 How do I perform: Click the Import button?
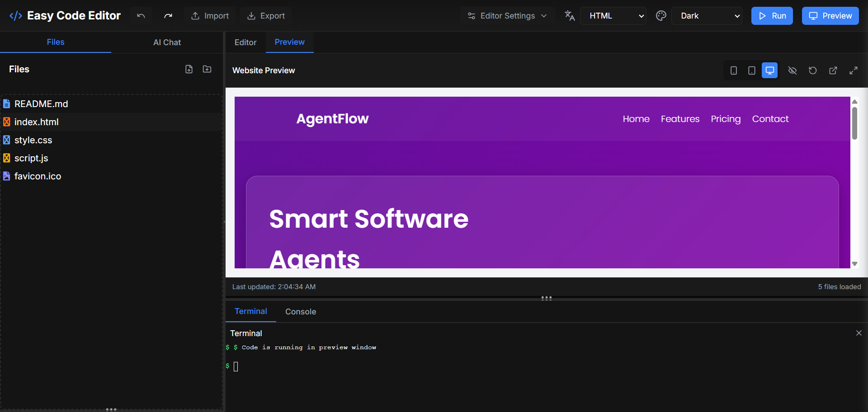[210, 16]
